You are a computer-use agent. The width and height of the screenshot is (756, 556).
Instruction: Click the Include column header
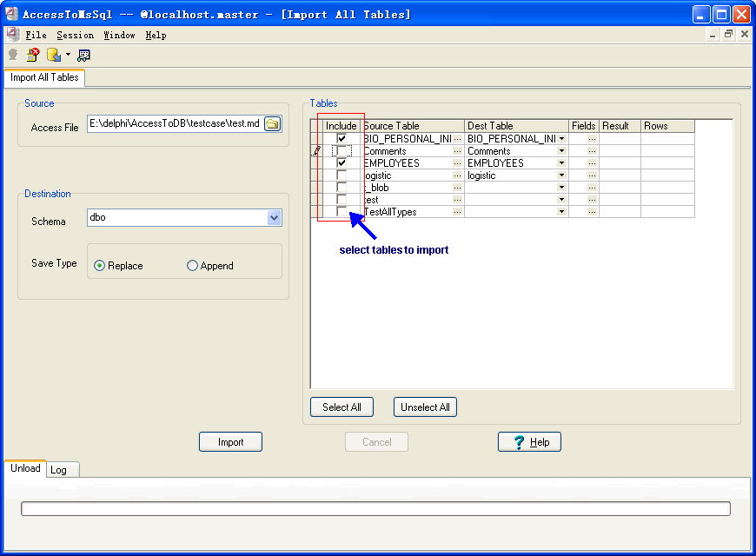pos(342,126)
